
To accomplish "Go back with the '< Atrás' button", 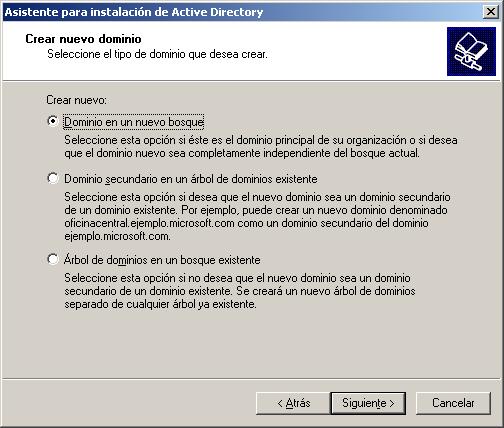I will (293, 403).
